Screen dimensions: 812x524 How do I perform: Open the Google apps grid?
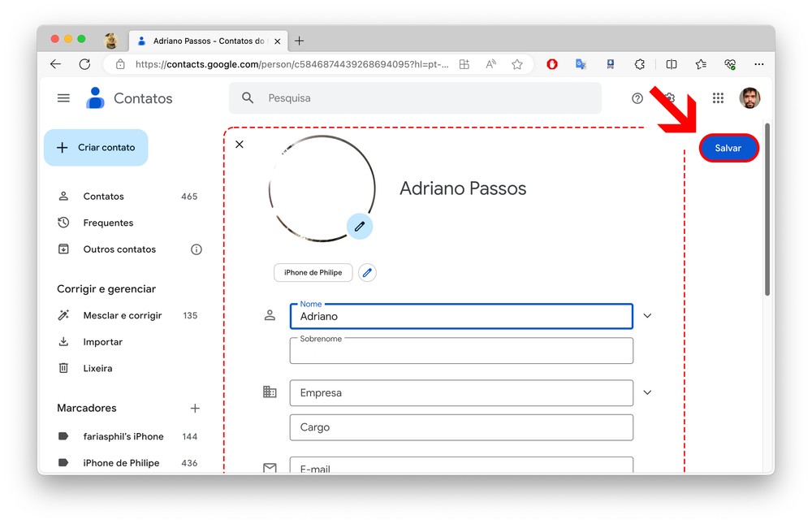[x=718, y=98]
